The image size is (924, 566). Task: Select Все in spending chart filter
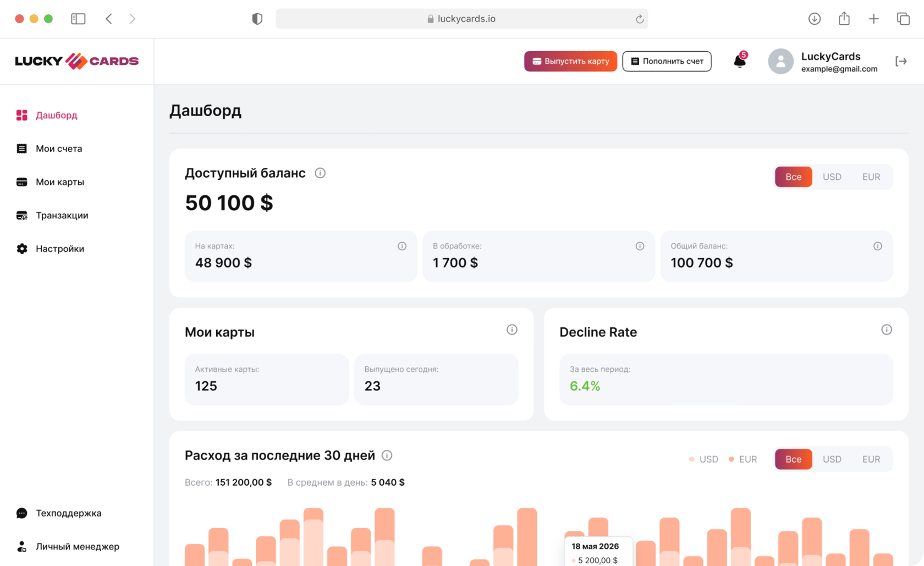[794, 459]
